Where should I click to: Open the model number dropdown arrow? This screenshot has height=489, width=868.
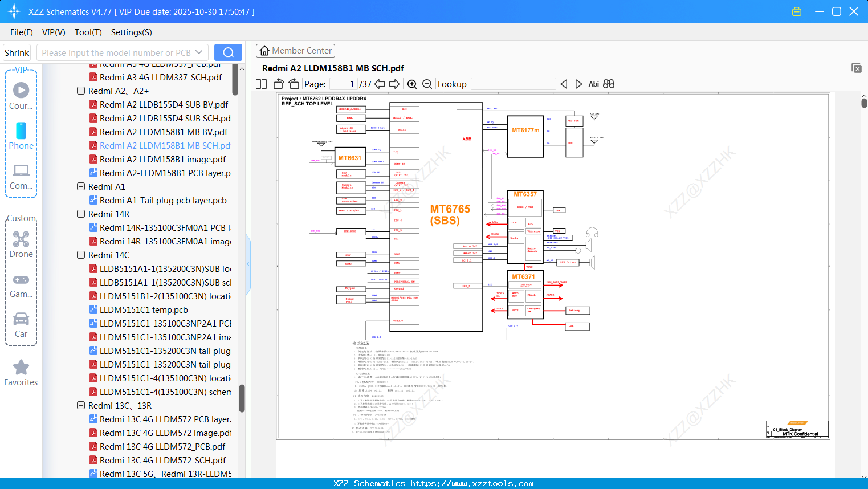tap(199, 52)
